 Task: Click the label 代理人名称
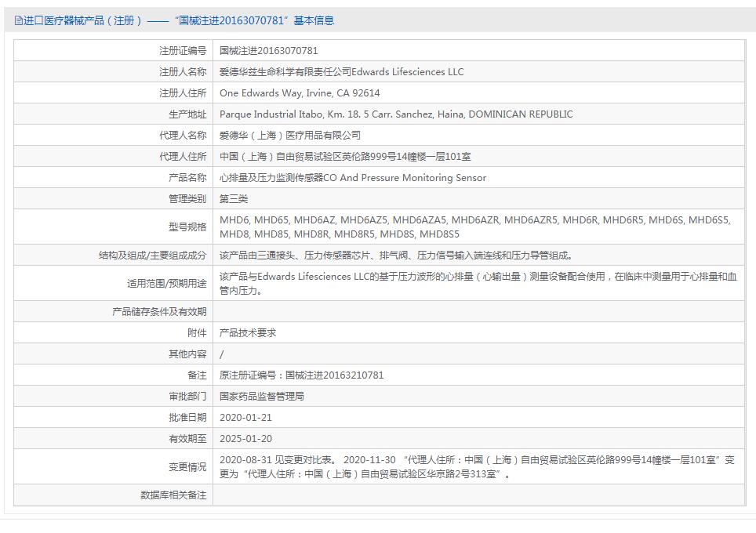click(x=183, y=136)
